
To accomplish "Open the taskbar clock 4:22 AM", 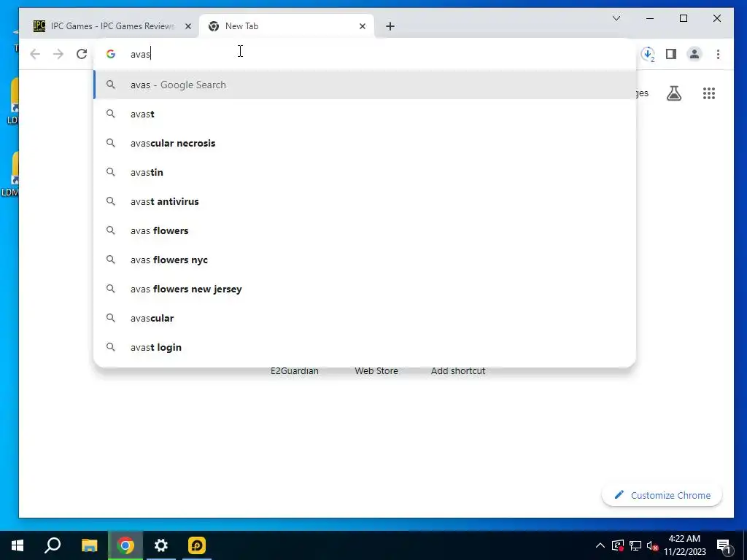I will [x=684, y=545].
